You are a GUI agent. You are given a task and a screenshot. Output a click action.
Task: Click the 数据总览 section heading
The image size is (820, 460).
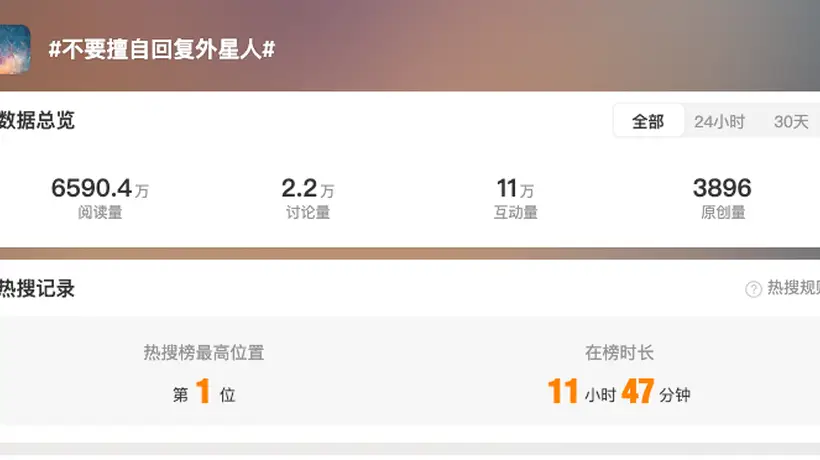(x=37, y=120)
